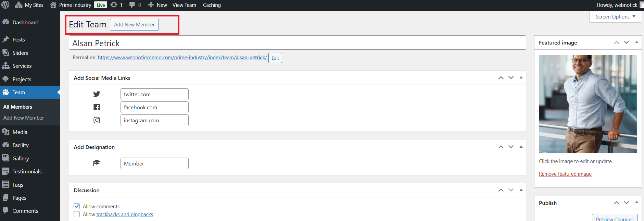Collapse the Add Social Media Links panel
The image size is (644, 221).
(521, 78)
